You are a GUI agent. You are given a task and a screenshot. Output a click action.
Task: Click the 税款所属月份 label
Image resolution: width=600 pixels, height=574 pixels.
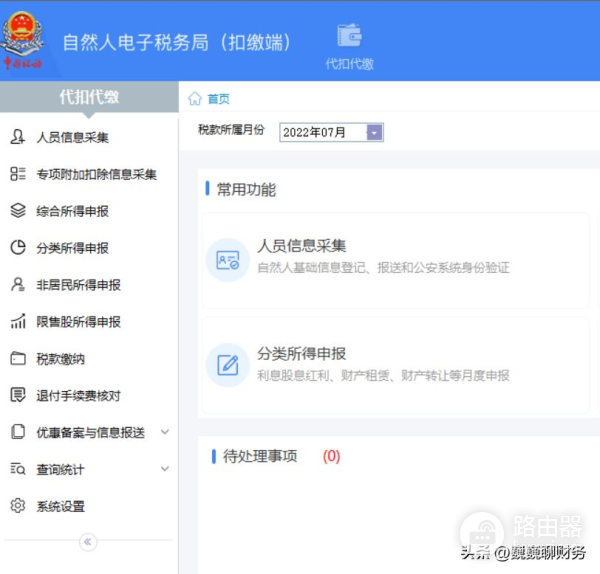pos(231,130)
